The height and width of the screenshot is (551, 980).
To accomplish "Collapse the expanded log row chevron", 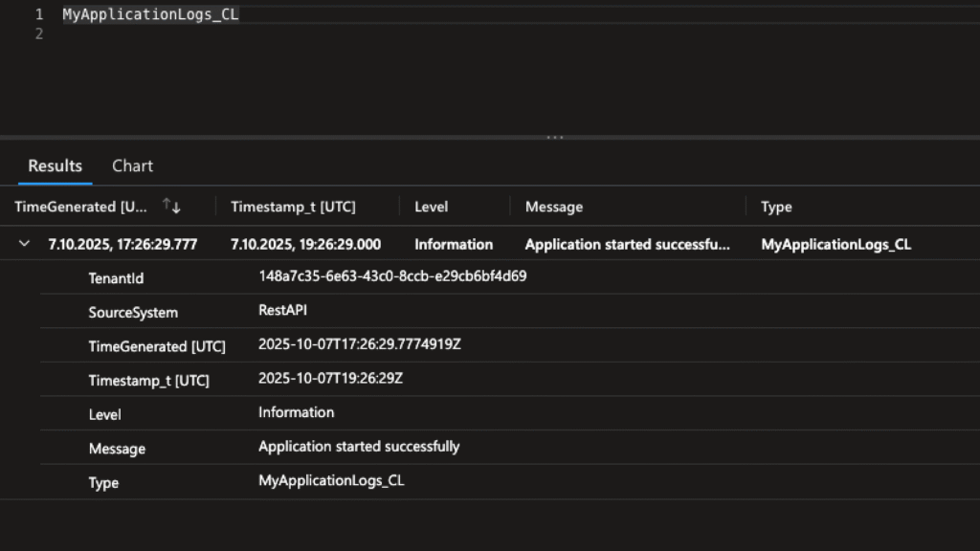I will (25, 244).
